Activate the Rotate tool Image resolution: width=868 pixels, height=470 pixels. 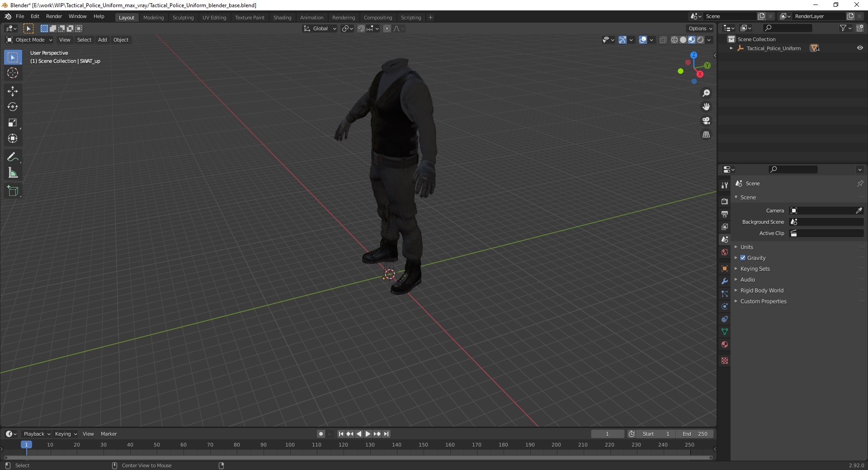[x=13, y=107]
